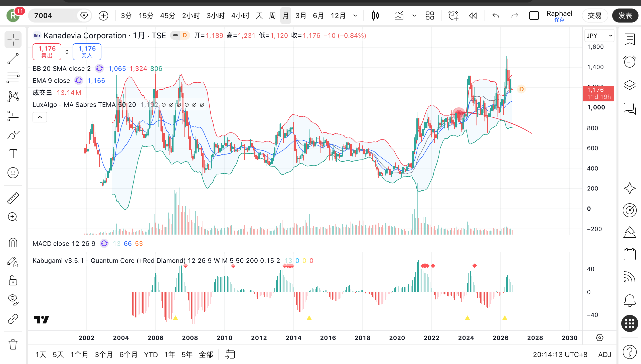
Task: Set date range to 全部
Action: click(206, 354)
